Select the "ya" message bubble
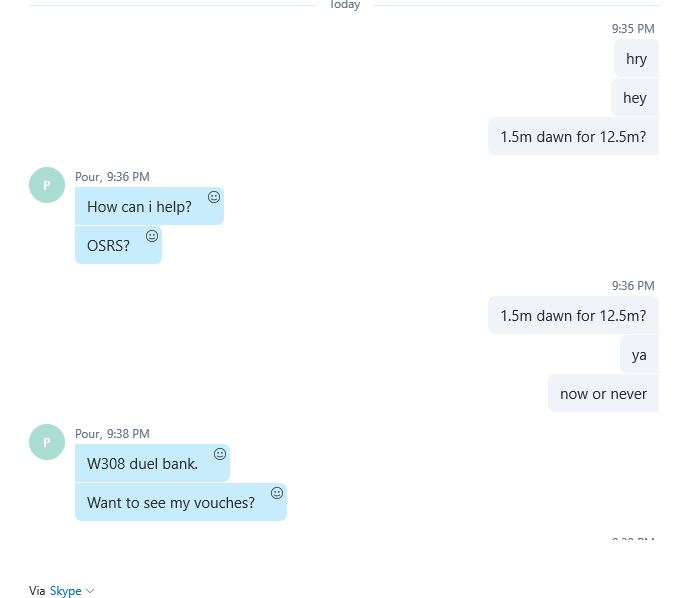This screenshot has height=598, width=681. pos(639,354)
